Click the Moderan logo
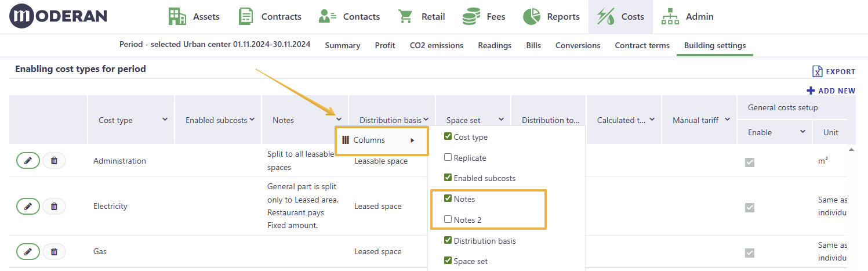The image size is (868, 271). tap(58, 16)
